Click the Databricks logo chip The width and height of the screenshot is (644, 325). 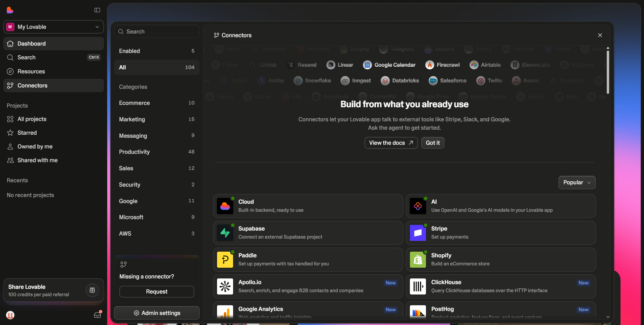tap(400, 81)
